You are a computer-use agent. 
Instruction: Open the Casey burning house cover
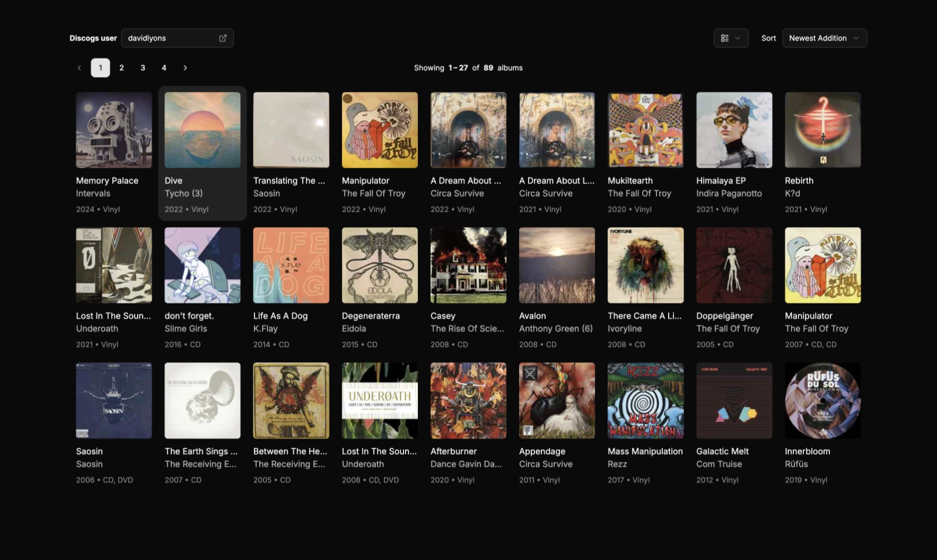pyautogui.click(x=468, y=265)
